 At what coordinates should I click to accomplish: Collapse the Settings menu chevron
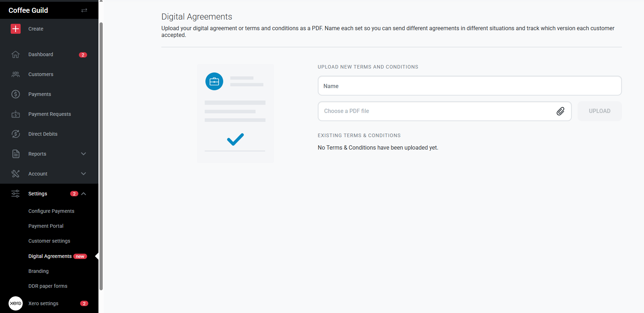pos(84,194)
